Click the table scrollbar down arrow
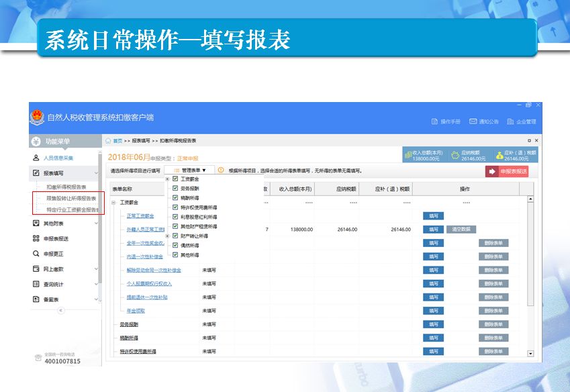 (530, 354)
